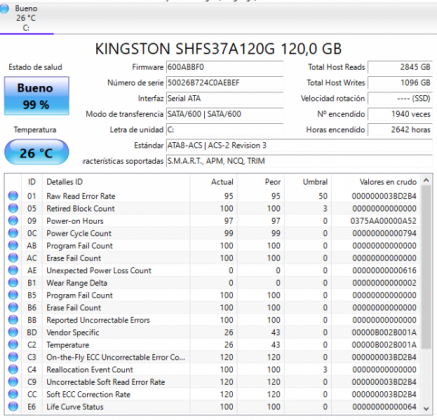
Task: Click the status orb for Wear Range Delta
Action: pyautogui.click(x=13, y=283)
